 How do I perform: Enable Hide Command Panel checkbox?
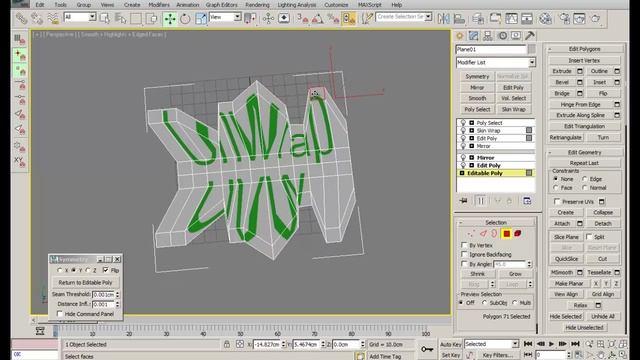(60, 314)
